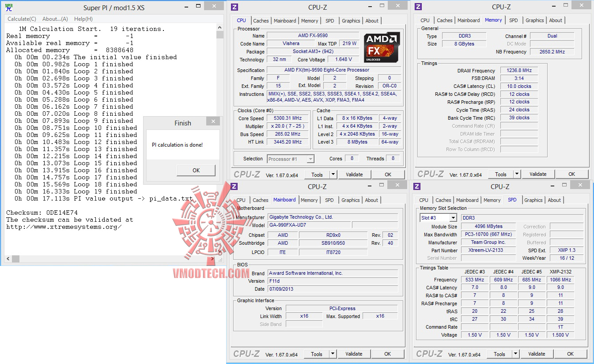Viewport: 594px width, 364px height.
Task: Open the Processor #1 selection dropdown
Action: coord(310,159)
